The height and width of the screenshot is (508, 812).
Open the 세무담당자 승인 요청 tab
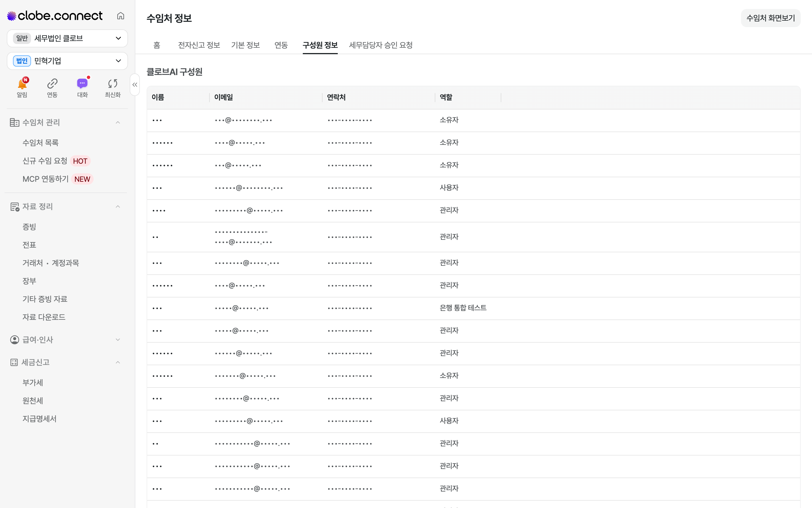[381, 45]
